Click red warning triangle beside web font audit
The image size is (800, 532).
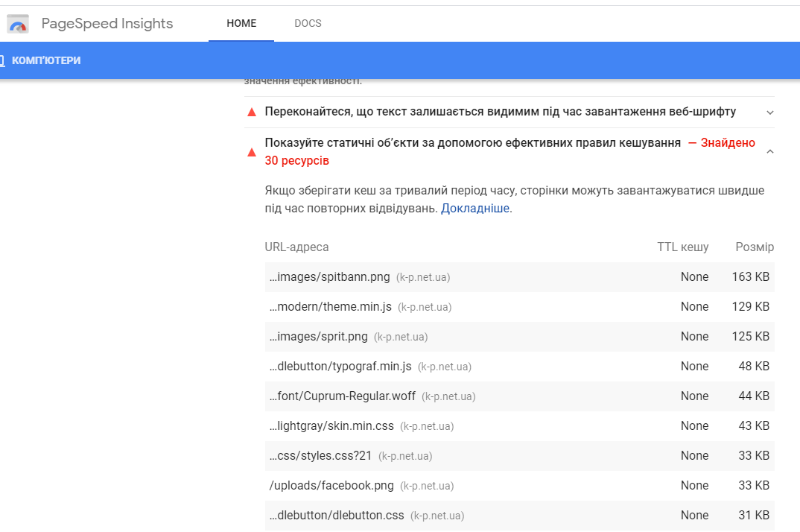251,112
